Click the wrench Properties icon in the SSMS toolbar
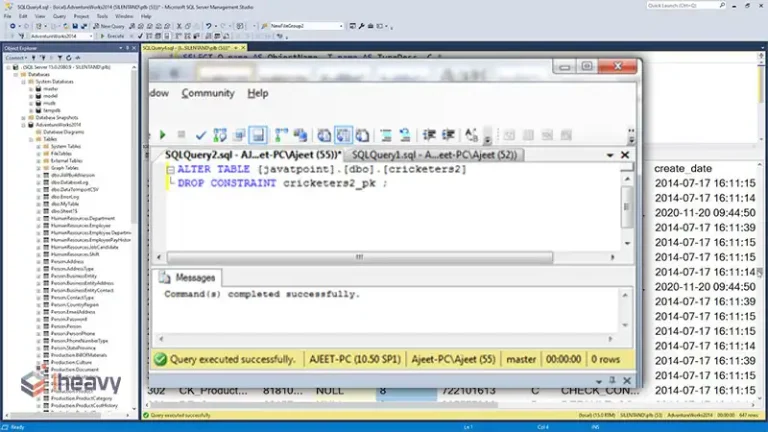 [361, 26]
